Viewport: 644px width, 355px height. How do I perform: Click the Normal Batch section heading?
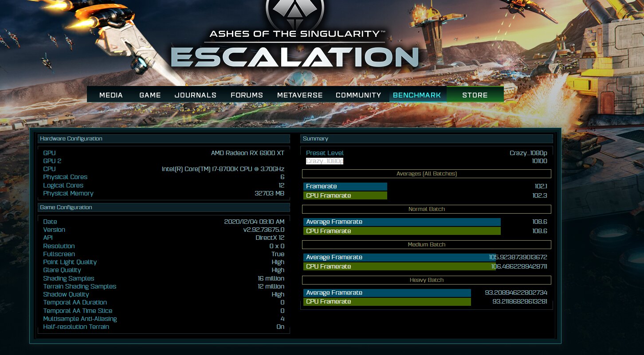(426, 209)
